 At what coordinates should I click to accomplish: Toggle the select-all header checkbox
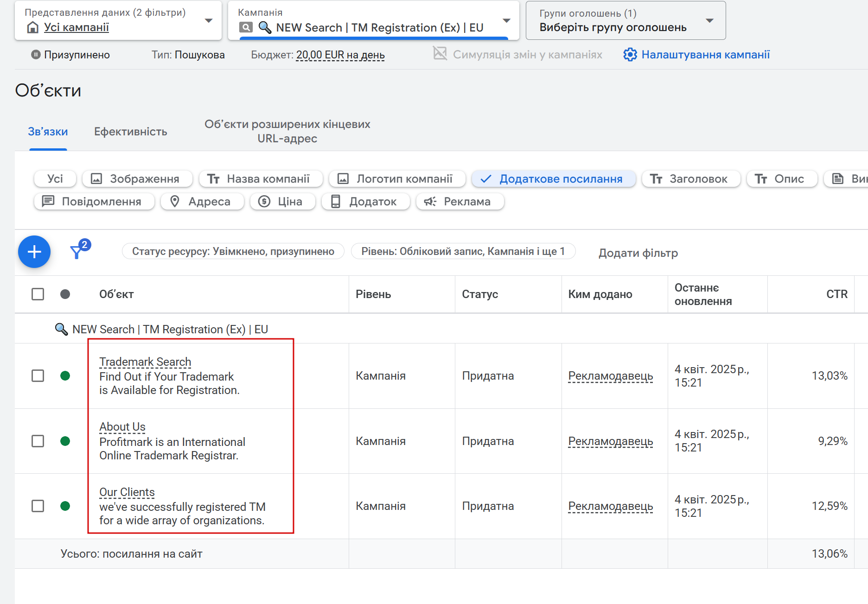tap(38, 294)
